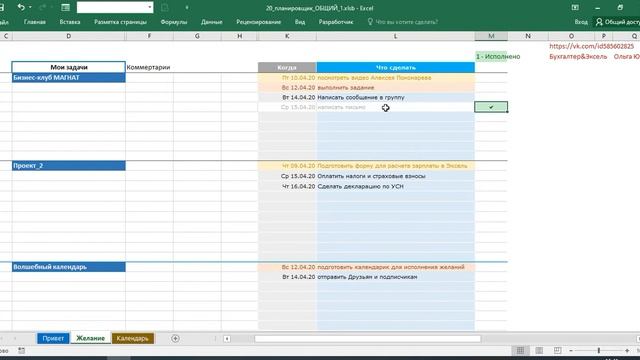Image resolution: width=640 pixels, height=360 pixels.
Task: Click the zoom in plus button
Action: 627,351
